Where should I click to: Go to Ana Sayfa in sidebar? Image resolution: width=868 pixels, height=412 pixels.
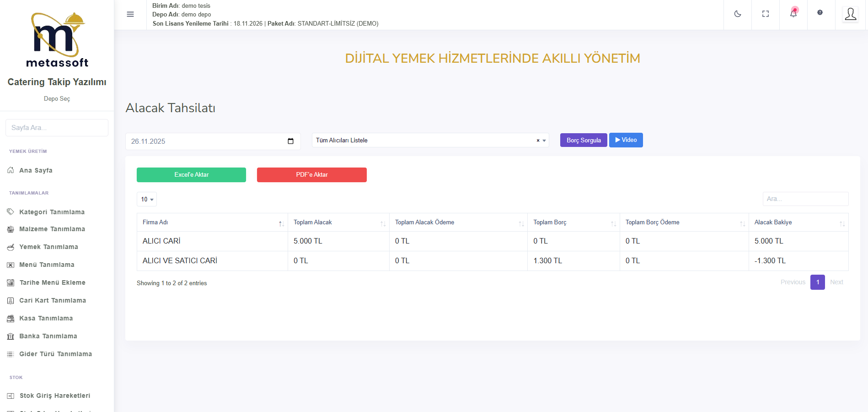[x=36, y=170]
